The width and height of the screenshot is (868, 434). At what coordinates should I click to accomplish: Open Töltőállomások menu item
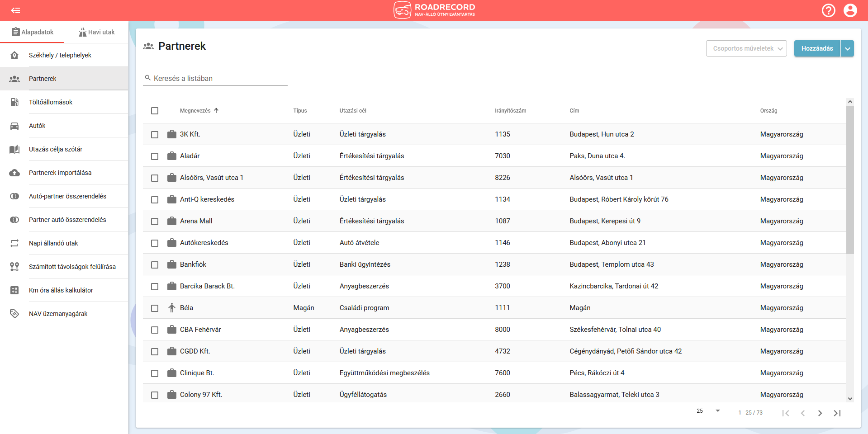click(64, 102)
